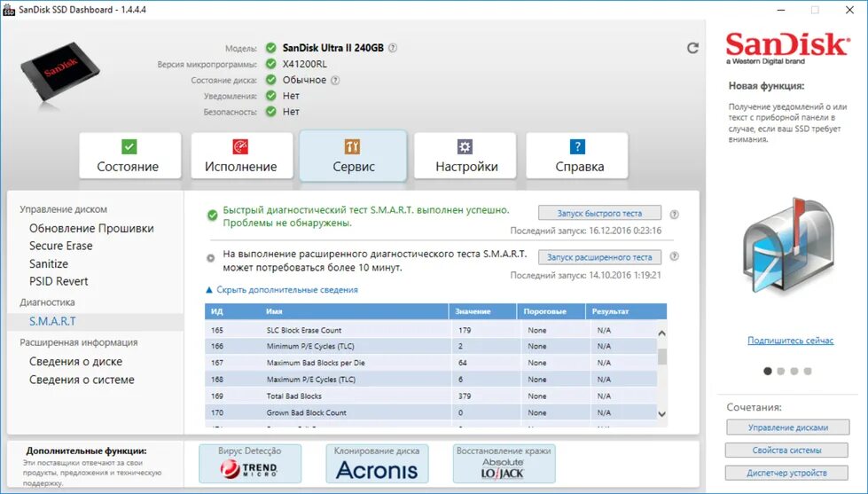Select Обновление Прошивки in the sidebar
Screen dimensions: 868x494
[91, 228]
